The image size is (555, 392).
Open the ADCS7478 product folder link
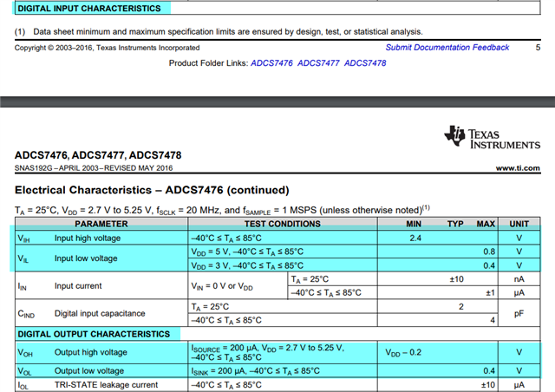(x=365, y=63)
